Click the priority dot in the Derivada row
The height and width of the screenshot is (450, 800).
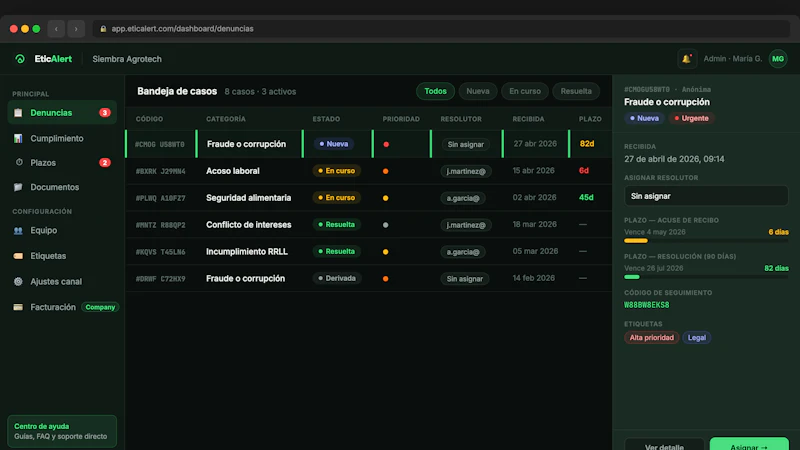386,279
